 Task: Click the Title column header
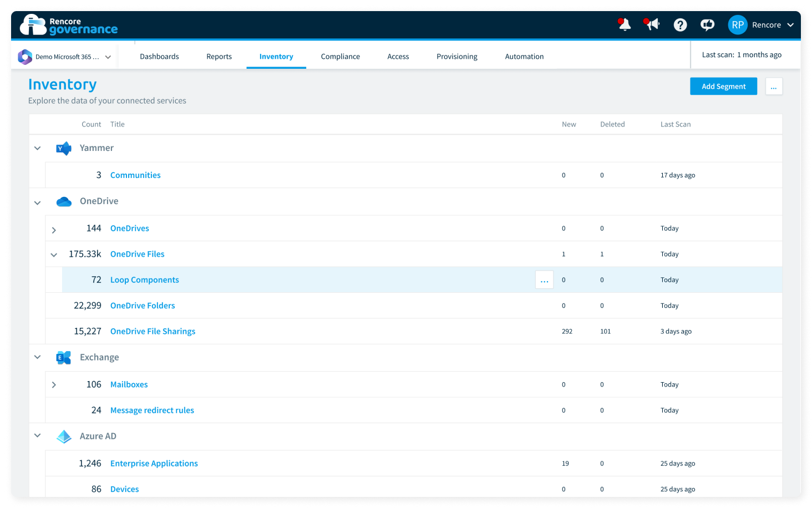(x=118, y=124)
